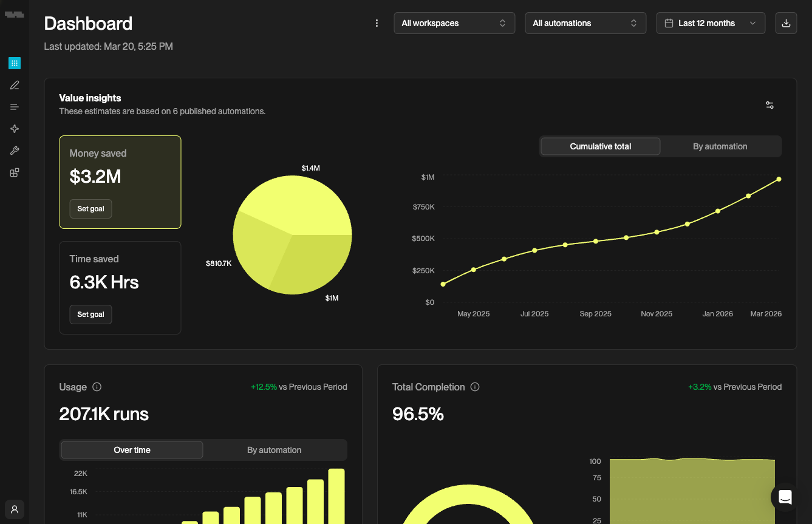Viewport: 812px width, 524px height.
Task: Switch Usage chart to By automation
Action: pyautogui.click(x=275, y=450)
